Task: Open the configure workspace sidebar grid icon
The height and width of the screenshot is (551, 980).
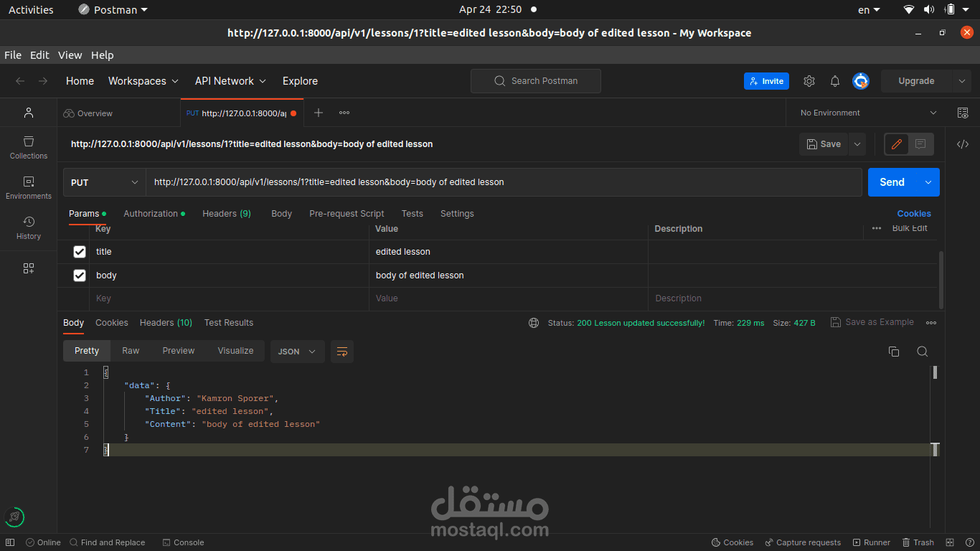Action: pyautogui.click(x=29, y=268)
